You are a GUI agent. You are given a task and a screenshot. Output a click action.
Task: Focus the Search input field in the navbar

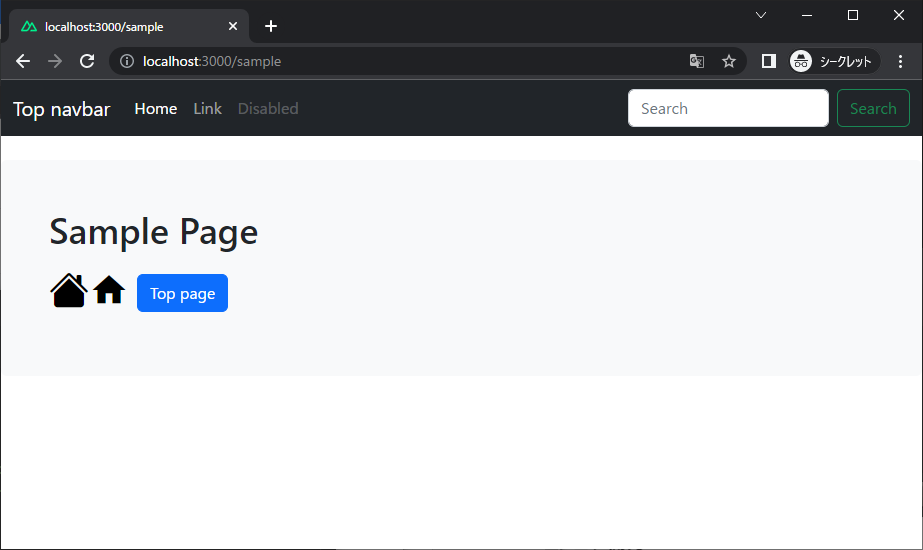point(728,108)
